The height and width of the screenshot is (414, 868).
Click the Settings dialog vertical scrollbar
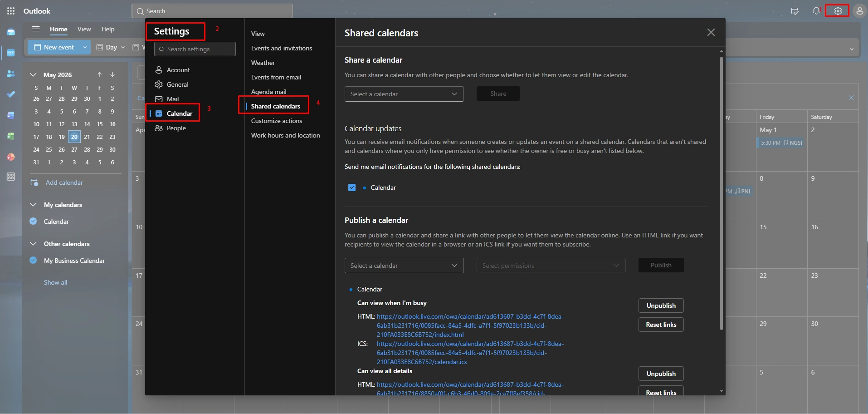point(722,193)
